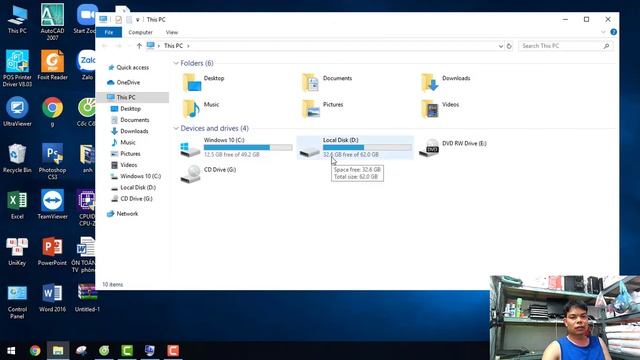Select the DVD RW Drive (E:)
Screen dimensions: 640x360
(x=453, y=148)
